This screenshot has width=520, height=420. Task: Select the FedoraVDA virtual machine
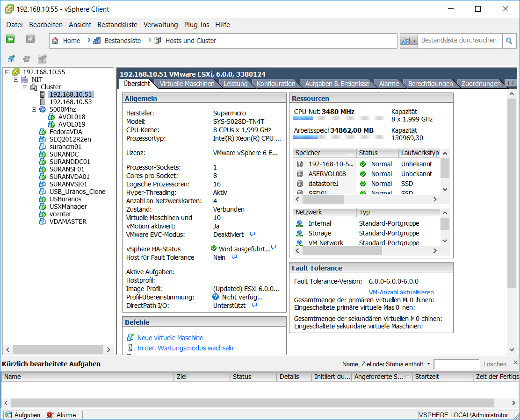[65, 132]
